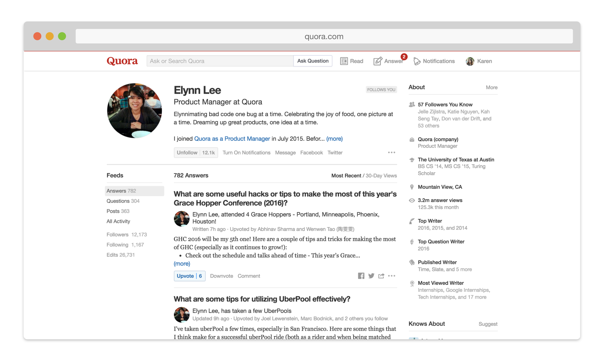Sort answers by Most Recent
The height and width of the screenshot is (364, 604).
point(346,176)
